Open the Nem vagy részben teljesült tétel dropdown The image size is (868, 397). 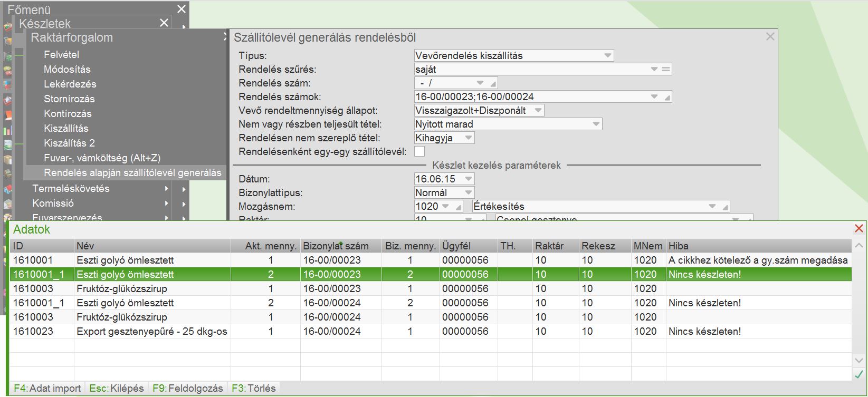[x=596, y=124]
